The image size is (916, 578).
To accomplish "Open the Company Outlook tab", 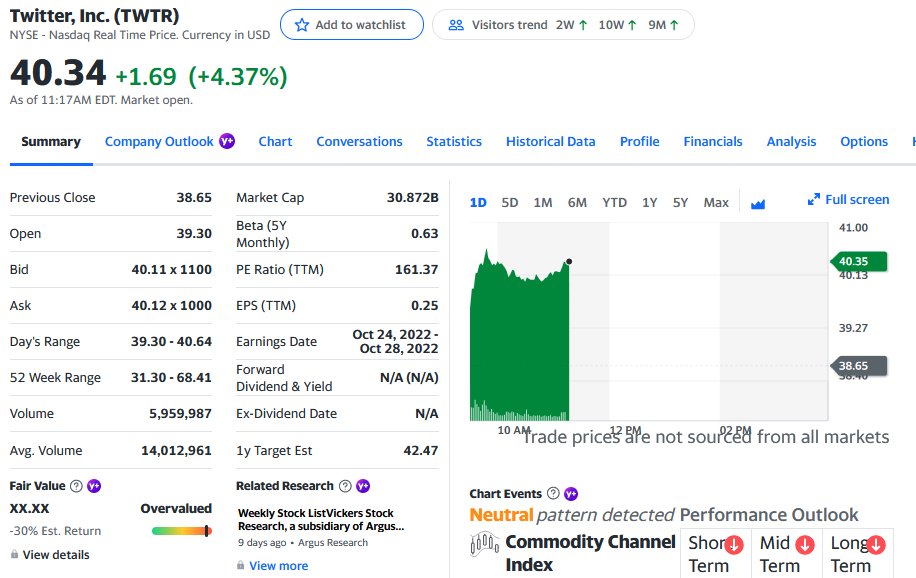I will (x=159, y=141).
